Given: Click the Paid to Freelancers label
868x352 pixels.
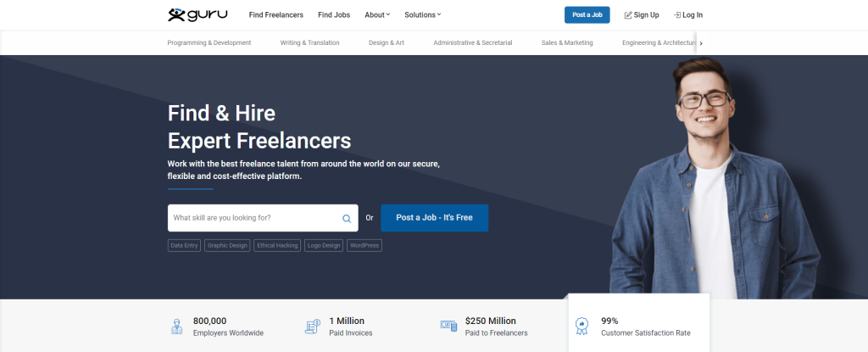Looking at the screenshot, I should click(496, 333).
